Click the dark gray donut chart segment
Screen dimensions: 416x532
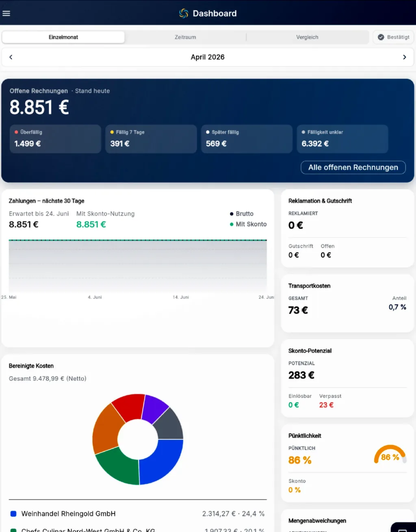click(170, 426)
